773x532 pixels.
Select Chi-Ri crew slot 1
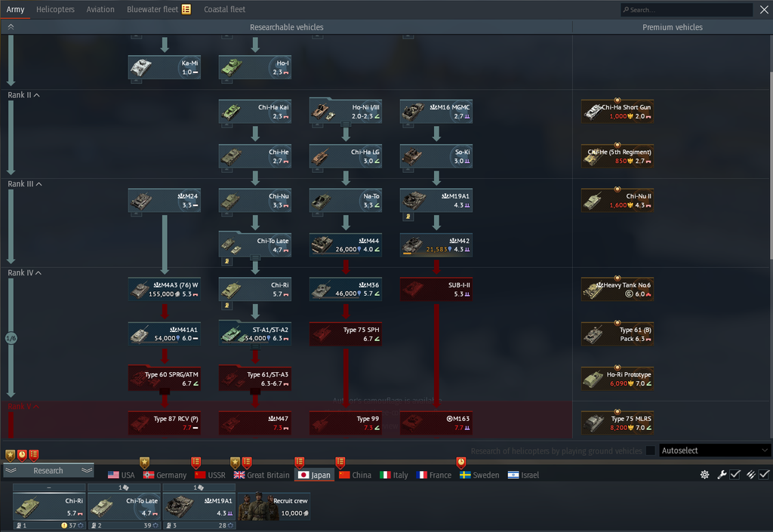click(x=49, y=507)
